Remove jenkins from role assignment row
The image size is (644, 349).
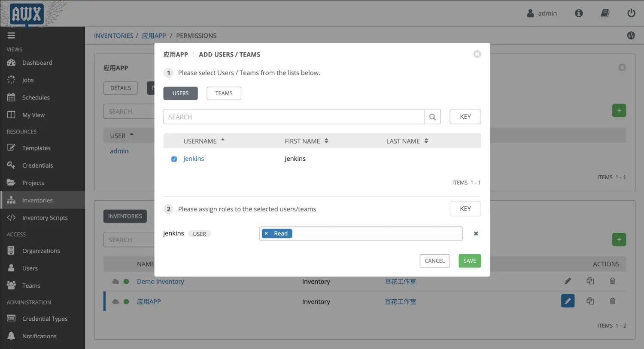(x=476, y=234)
